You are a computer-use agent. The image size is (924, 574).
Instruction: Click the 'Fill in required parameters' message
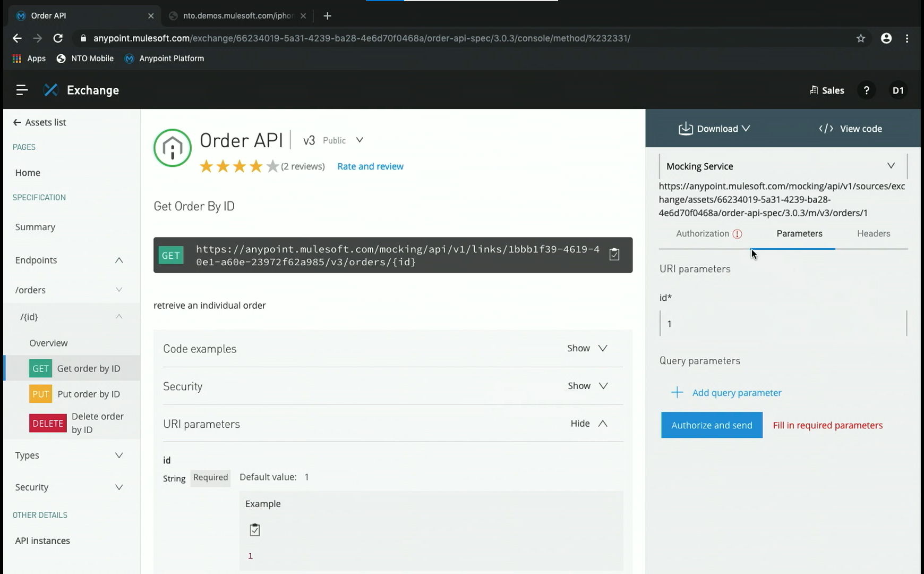(x=827, y=425)
